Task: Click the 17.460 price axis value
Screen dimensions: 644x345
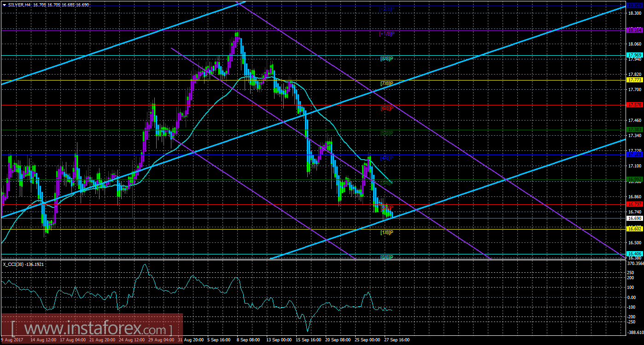Action: (x=634, y=120)
